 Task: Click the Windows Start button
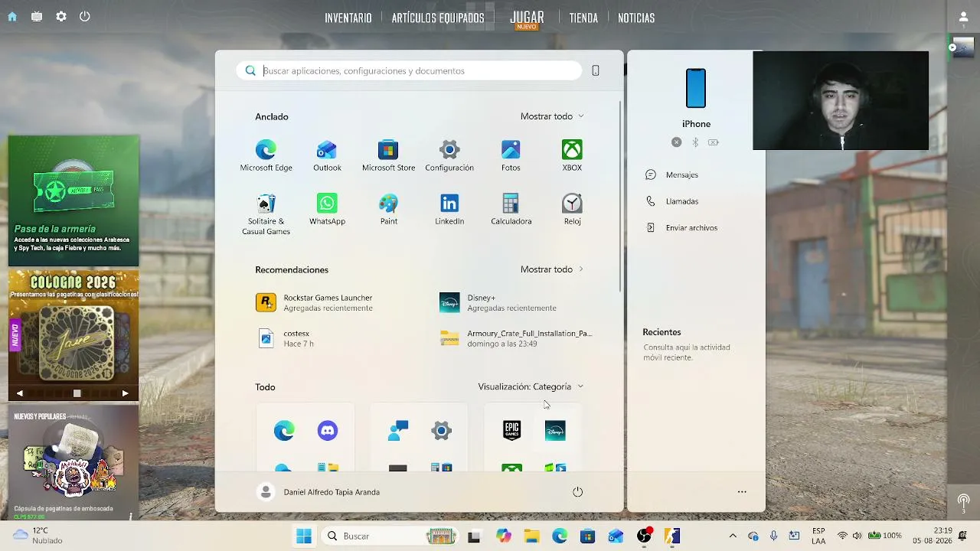pos(304,536)
